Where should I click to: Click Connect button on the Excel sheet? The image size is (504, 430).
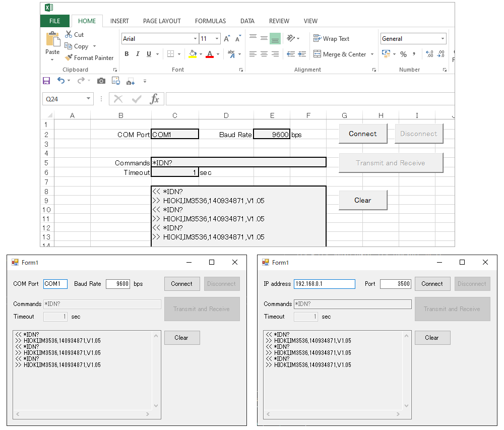(363, 134)
